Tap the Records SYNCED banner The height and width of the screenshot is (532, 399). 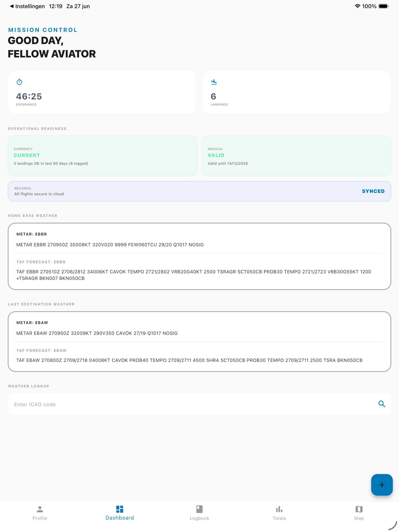(x=199, y=191)
